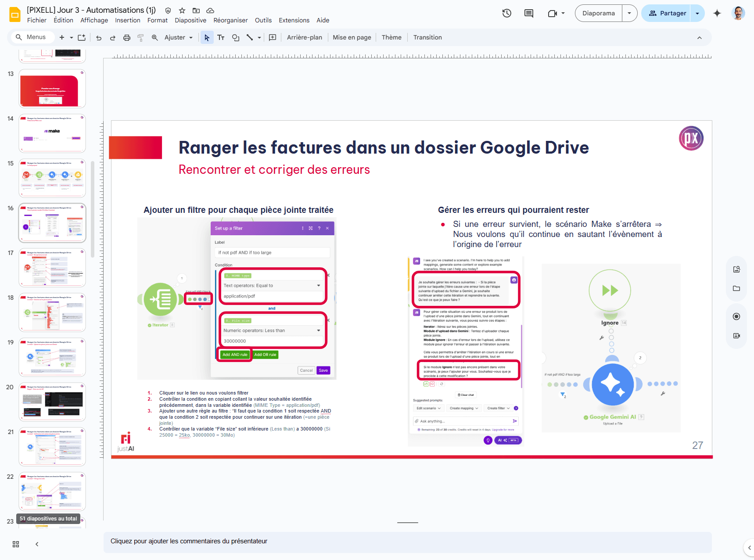Open the video call camera icon

click(x=552, y=13)
